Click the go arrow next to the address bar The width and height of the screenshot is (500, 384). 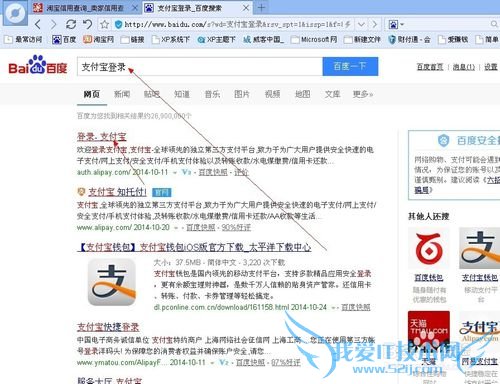tap(374, 24)
